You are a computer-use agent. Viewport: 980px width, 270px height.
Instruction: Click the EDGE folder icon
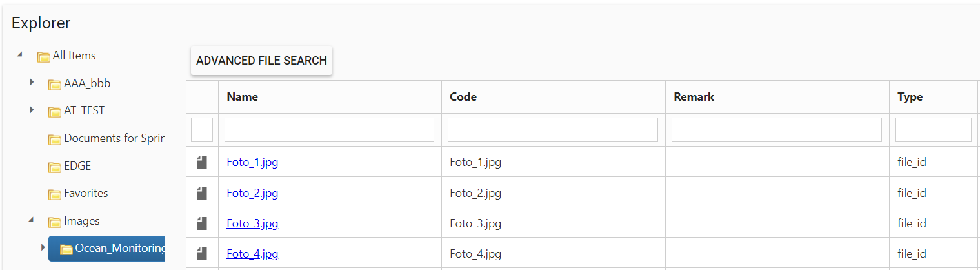pyautogui.click(x=55, y=167)
